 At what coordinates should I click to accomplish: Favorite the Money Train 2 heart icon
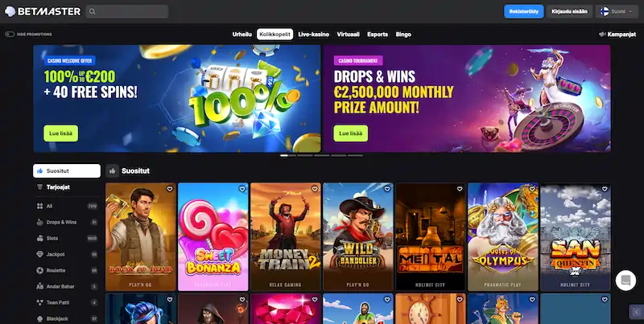[x=315, y=189]
